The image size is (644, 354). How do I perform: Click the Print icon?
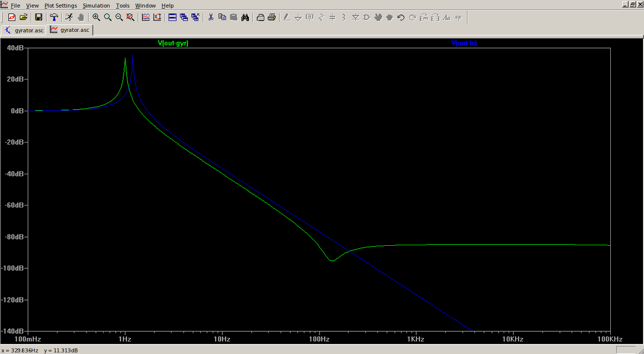(272, 17)
